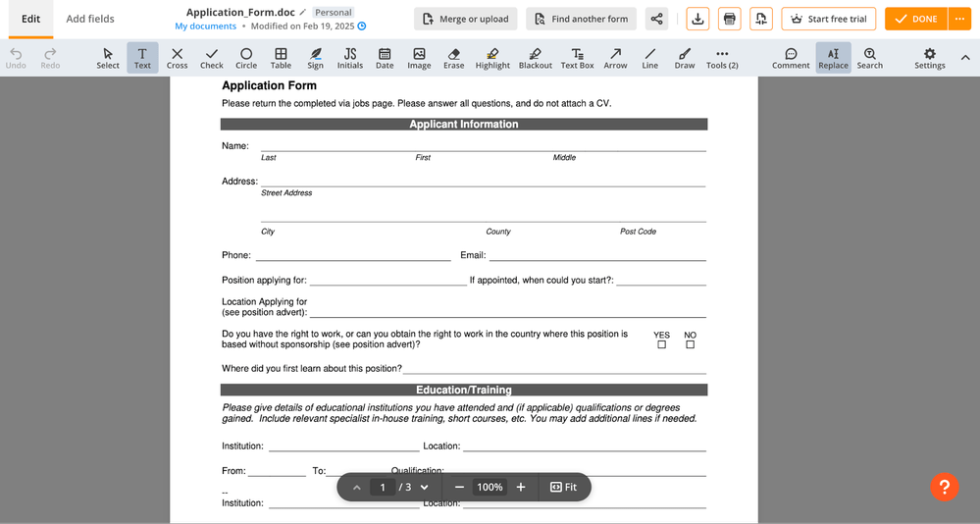Image resolution: width=980 pixels, height=524 pixels.
Task: Switch to the Edit tab
Action: coord(30,19)
